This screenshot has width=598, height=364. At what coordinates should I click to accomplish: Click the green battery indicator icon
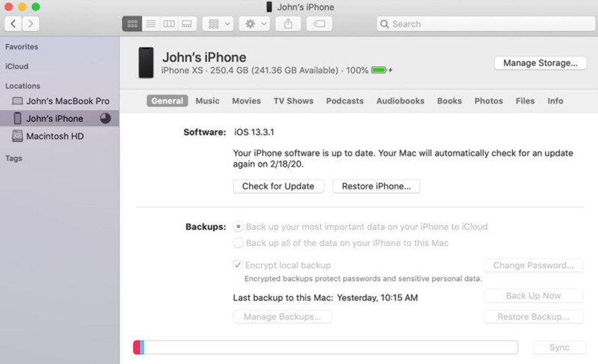point(379,70)
